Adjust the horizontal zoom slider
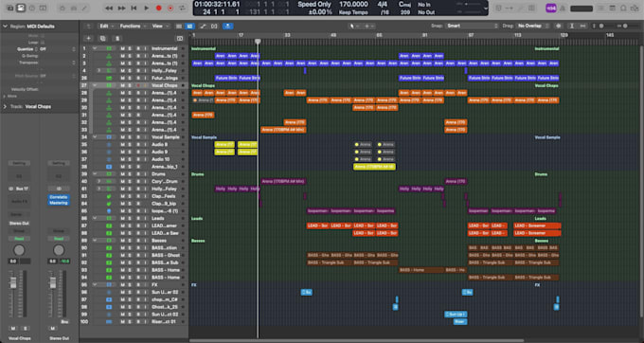 coord(626,26)
